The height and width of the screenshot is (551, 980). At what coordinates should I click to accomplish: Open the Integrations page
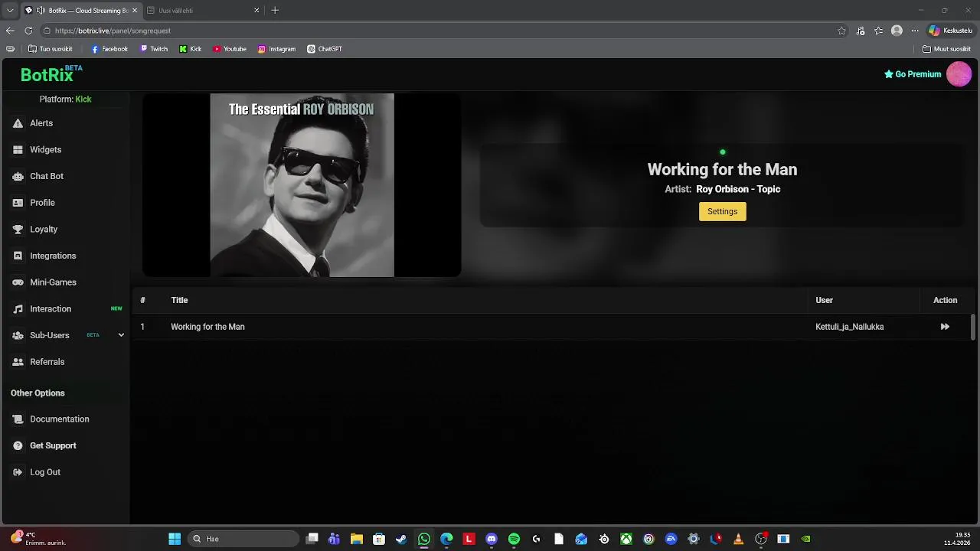point(53,256)
